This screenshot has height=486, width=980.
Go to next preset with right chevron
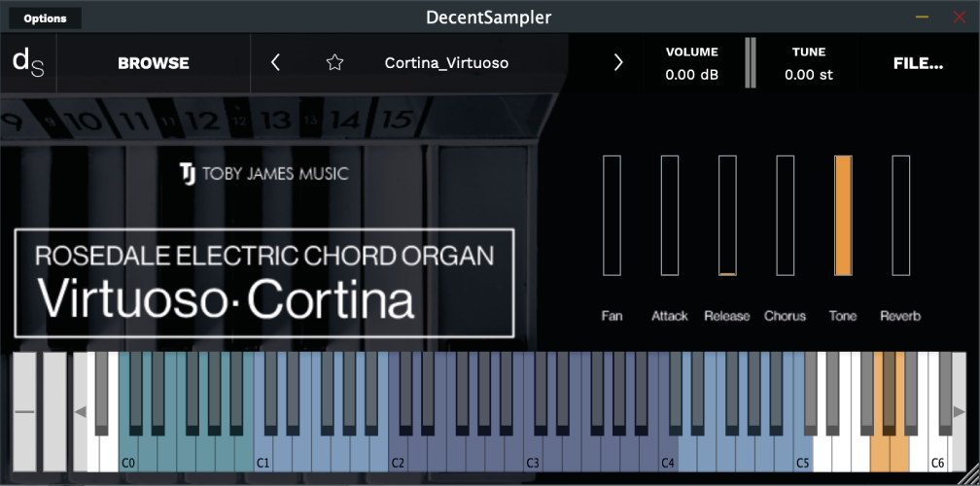click(618, 62)
